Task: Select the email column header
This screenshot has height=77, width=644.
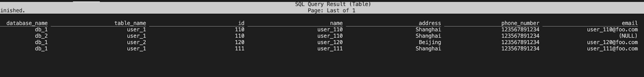Action: [x=630, y=23]
